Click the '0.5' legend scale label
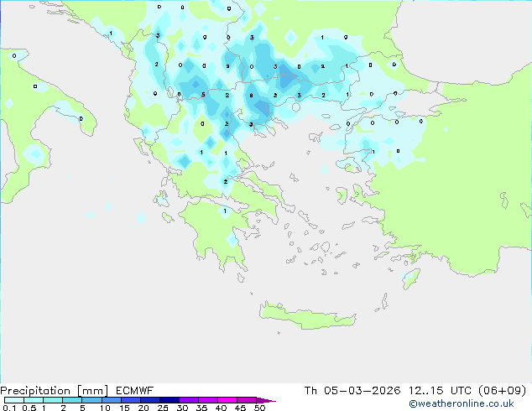Screen dimensions: 532x411 [x=29, y=408]
